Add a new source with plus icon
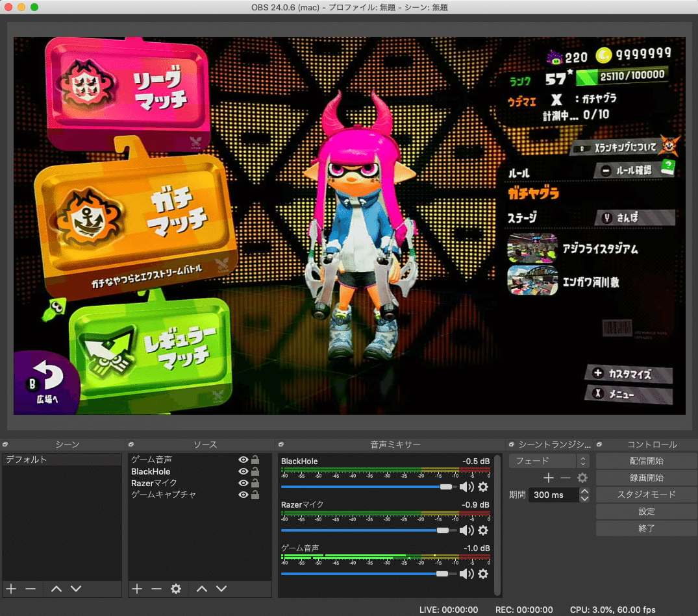 point(137,589)
